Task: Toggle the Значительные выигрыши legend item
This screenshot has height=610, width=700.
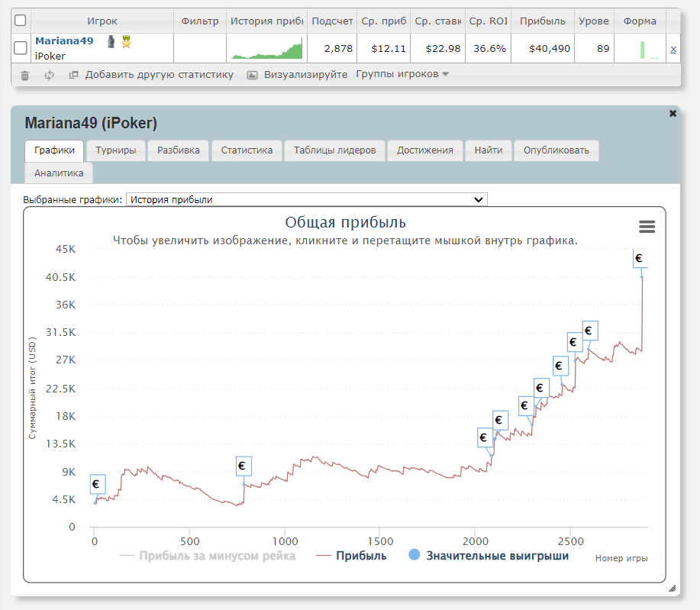Action: click(489, 556)
